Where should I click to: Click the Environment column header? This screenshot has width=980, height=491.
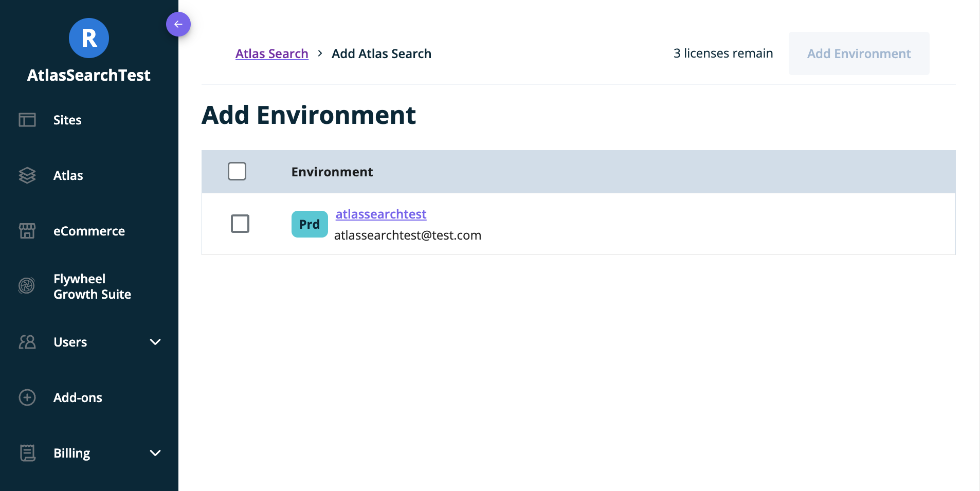coord(332,172)
